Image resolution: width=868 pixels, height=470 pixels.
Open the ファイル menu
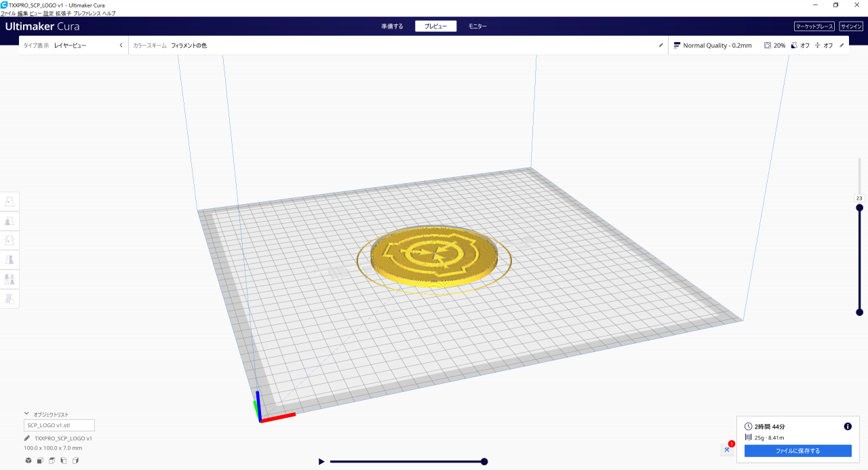(x=8, y=13)
